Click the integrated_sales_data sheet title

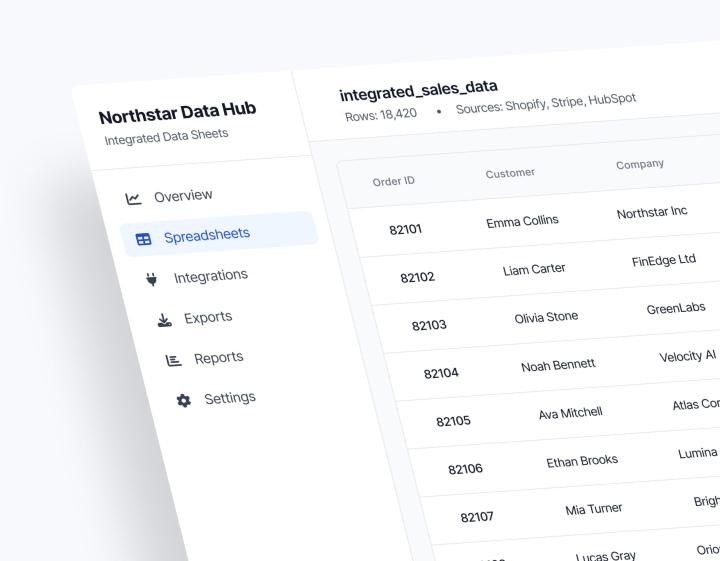[418, 90]
